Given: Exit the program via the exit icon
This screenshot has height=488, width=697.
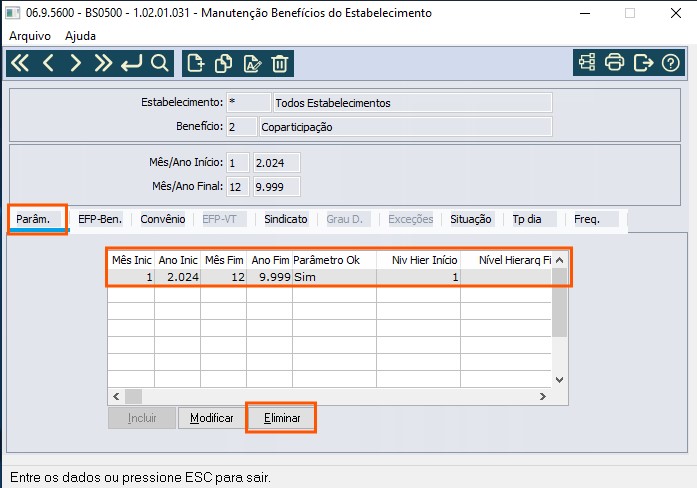Looking at the screenshot, I should [643, 63].
